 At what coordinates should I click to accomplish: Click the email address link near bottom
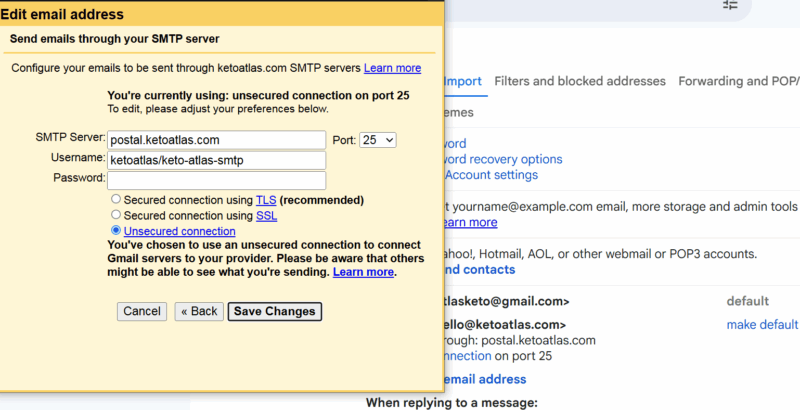[485, 379]
